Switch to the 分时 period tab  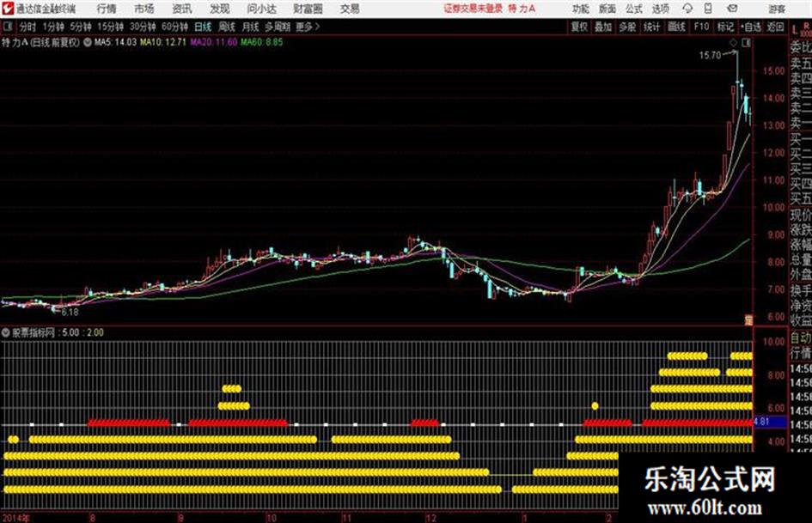[28, 27]
